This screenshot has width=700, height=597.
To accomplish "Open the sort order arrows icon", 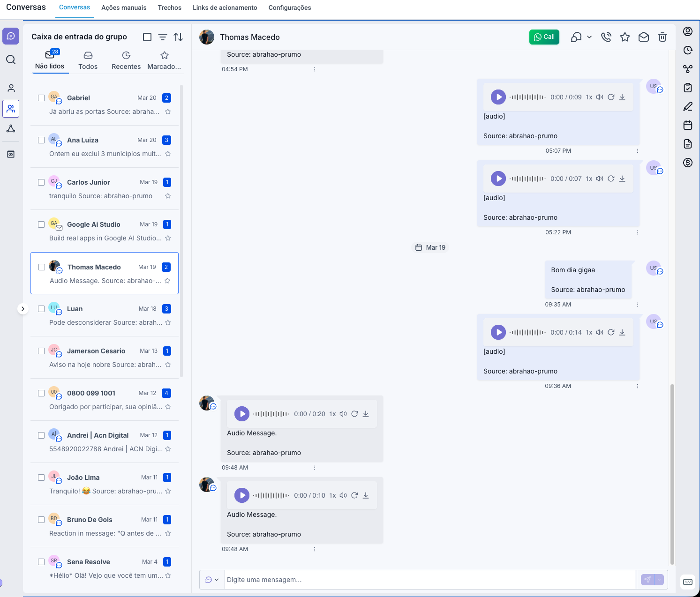I will pyautogui.click(x=178, y=37).
